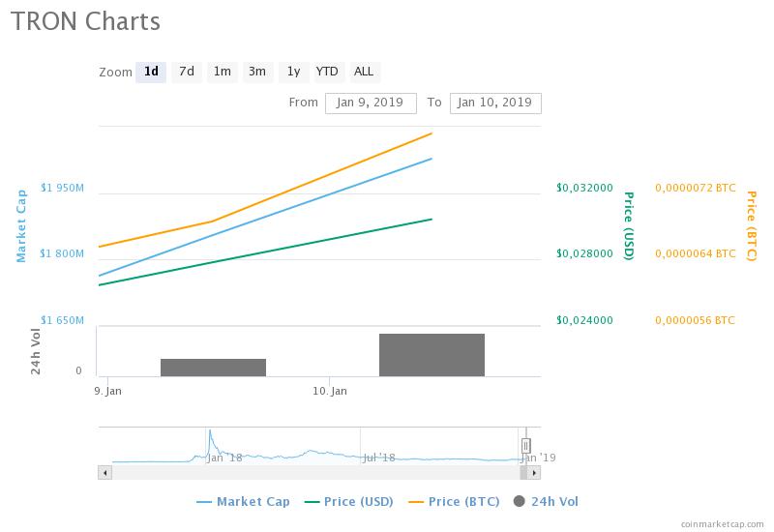
Task: Click the 0,0000072 BTC axis label
Action: [x=695, y=188]
